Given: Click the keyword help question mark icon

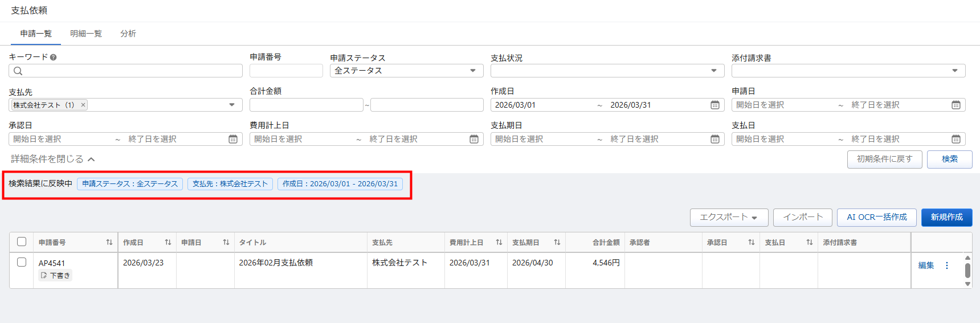Looking at the screenshot, I should [x=53, y=57].
